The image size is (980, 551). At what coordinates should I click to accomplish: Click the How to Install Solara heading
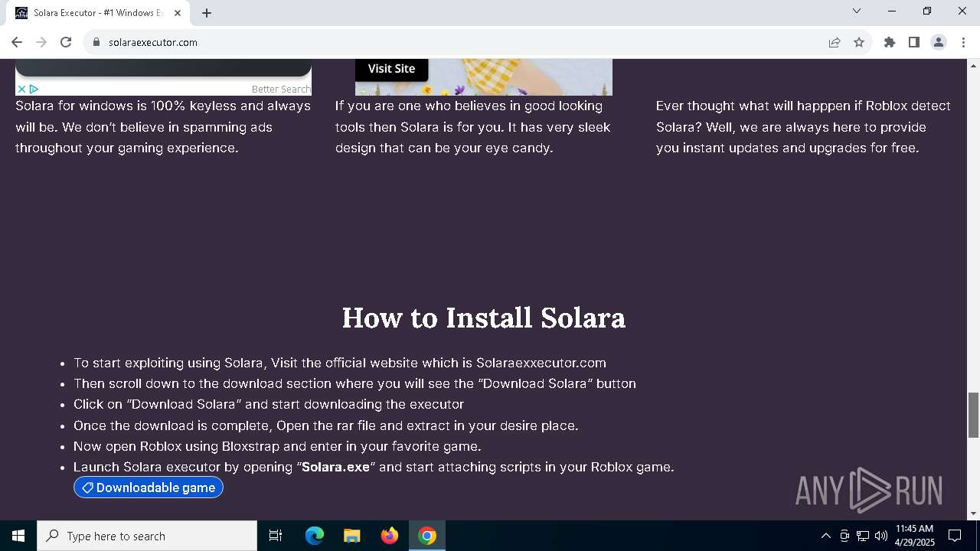point(484,318)
